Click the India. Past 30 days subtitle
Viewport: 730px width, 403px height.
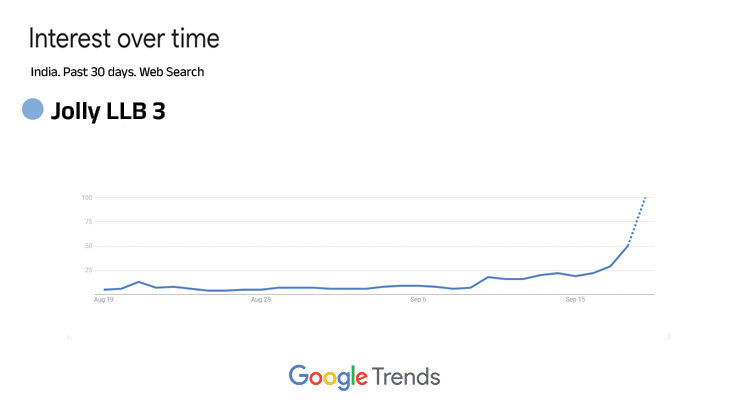point(117,72)
